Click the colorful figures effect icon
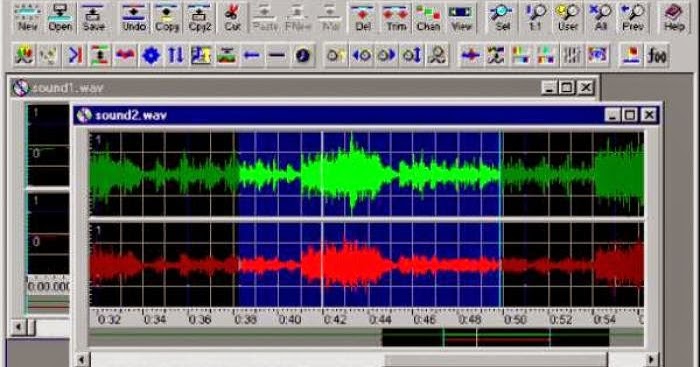This screenshot has width=700, height=367. pyautogui.click(x=24, y=55)
